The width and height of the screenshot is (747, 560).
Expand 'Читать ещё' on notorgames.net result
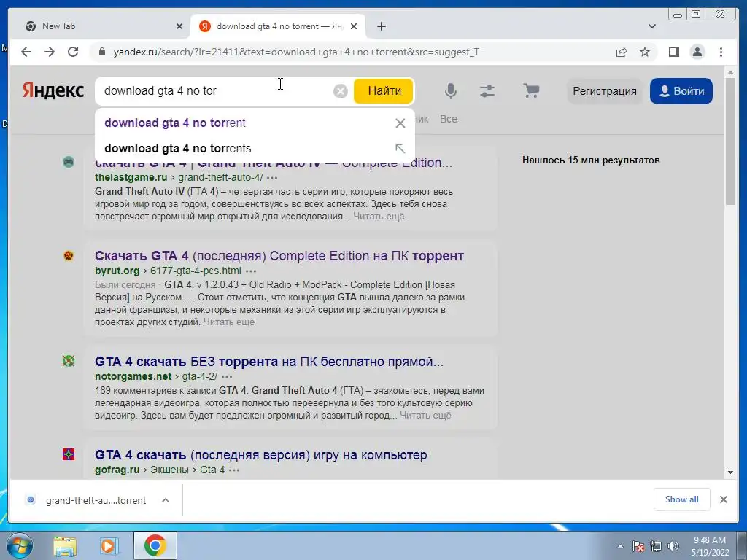[425, 416]
